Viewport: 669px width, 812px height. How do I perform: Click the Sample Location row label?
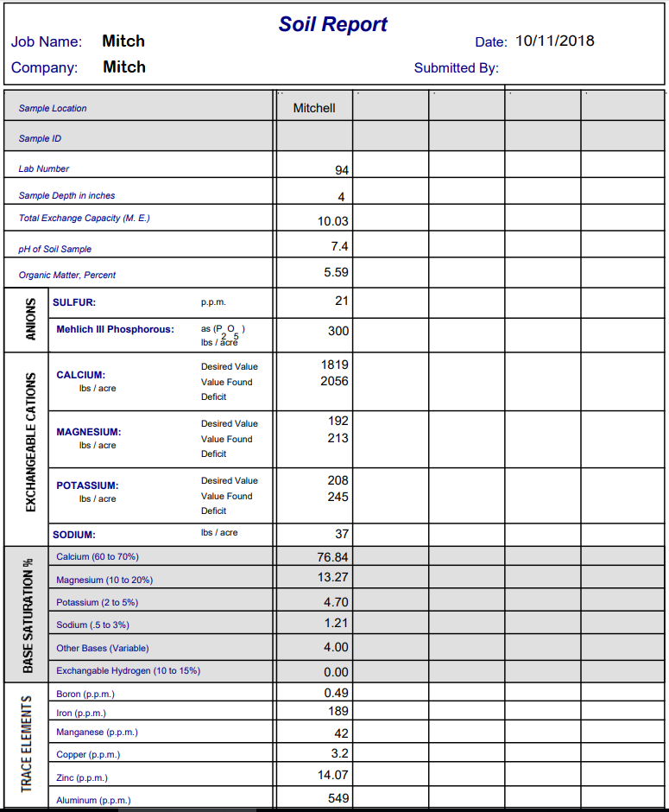tap(53, 108)
